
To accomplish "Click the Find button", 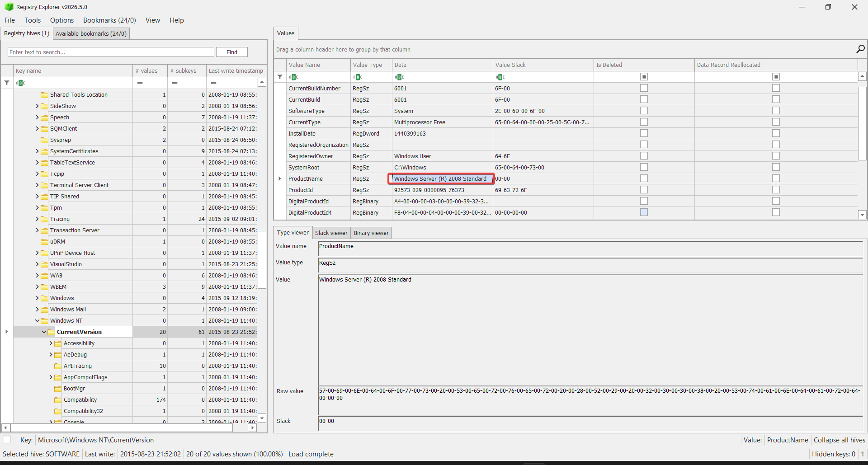I will point(232,52).
